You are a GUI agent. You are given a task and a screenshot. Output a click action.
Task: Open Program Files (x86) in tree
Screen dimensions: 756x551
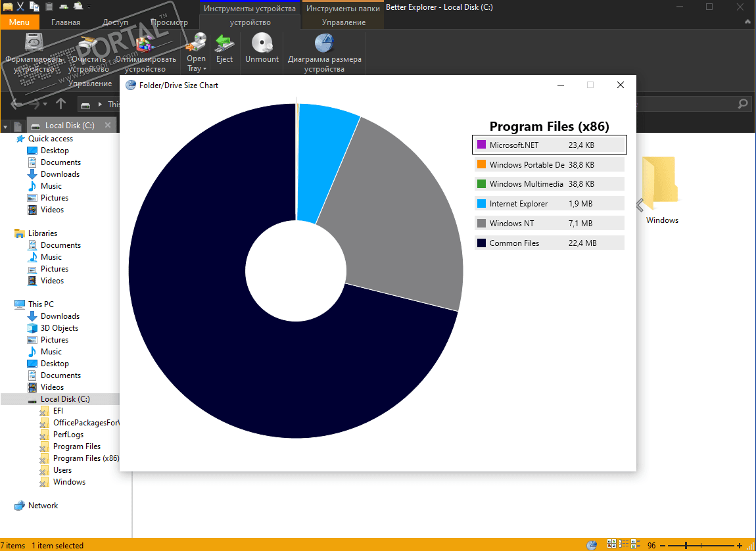(86, 458)
